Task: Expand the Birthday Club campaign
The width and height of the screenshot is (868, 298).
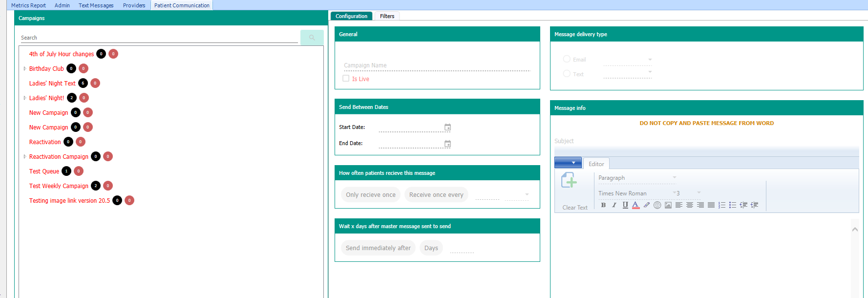Action: (x=25, y=68)
